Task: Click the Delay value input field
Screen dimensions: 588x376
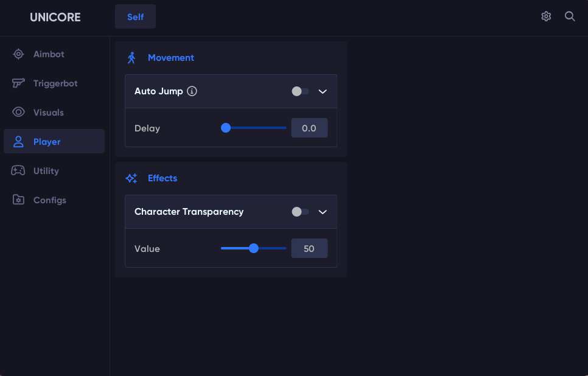Action: pos(309,128)
